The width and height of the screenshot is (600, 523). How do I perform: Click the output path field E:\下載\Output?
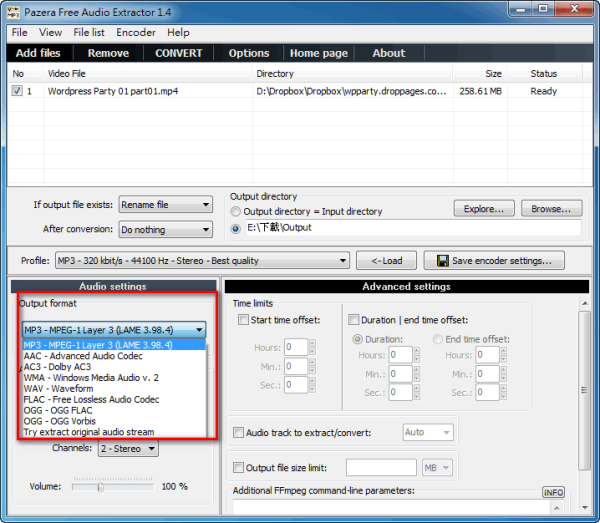click(413, 228)
